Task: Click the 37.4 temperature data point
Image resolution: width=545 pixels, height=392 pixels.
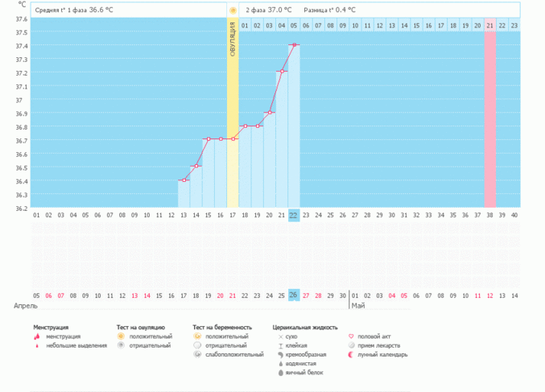Action: [x=294, y=45]
